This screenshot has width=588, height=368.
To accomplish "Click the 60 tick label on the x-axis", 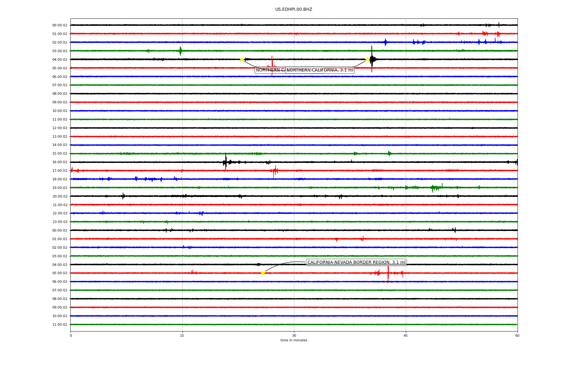I will pyautogui.click(x=517, y=335).
